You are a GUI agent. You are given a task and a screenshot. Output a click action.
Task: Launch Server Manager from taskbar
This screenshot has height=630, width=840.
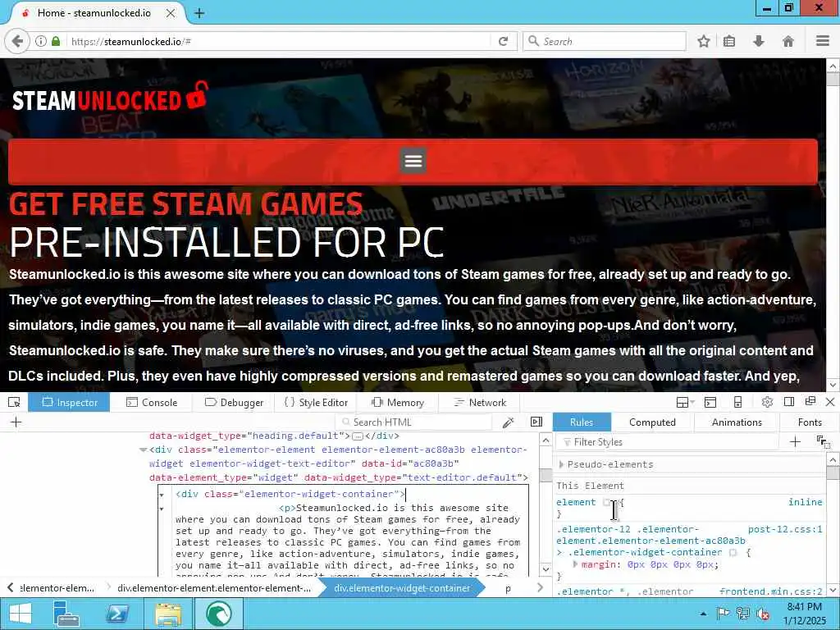(67, 614)
